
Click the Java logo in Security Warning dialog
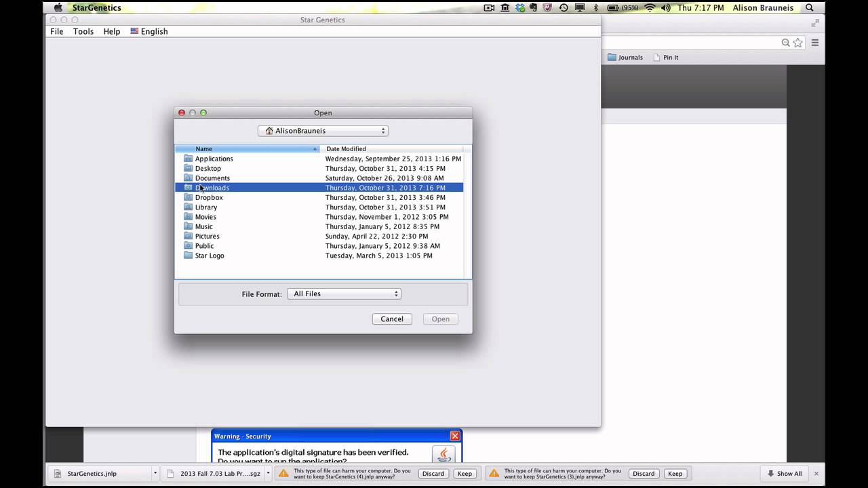[444, 454]
